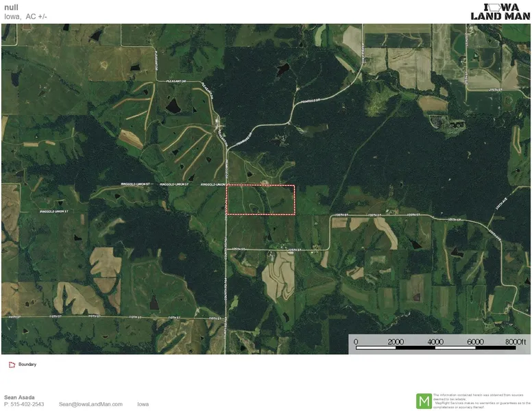
Task: Select the agent name Sean Asada
Action: coord(20,397)
